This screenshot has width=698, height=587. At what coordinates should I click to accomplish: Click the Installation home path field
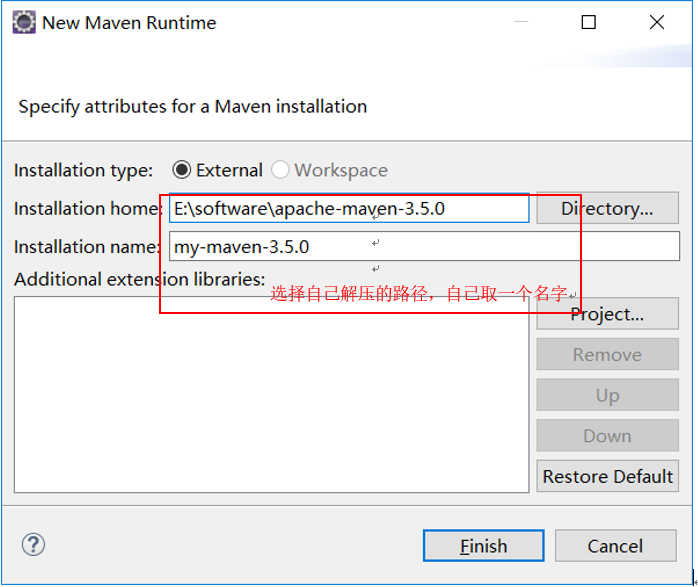[x=349, y=208]
